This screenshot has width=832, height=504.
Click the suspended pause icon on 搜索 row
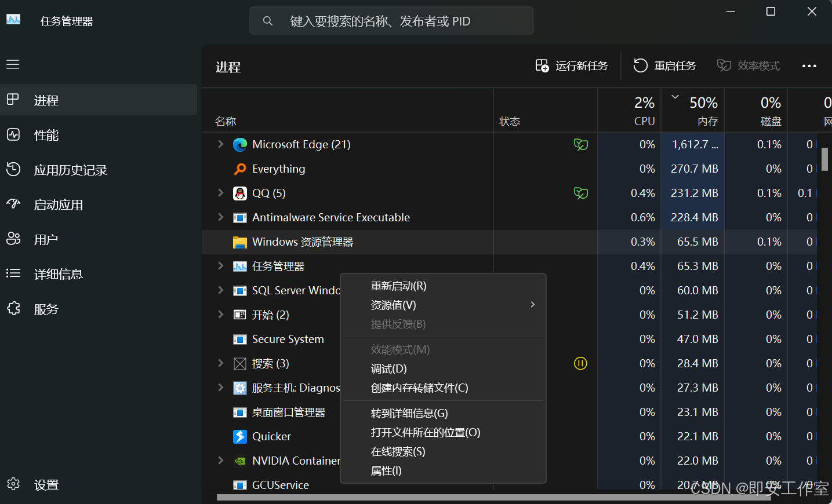pos(580,364)
